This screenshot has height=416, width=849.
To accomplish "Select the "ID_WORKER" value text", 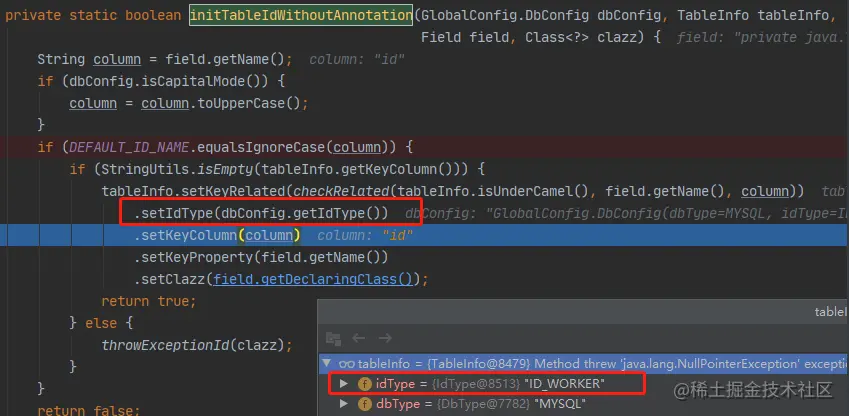I will coord(564,384).
